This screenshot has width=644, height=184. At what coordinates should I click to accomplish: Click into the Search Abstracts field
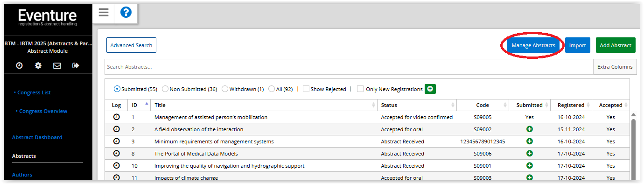click(x=349, y=67)
